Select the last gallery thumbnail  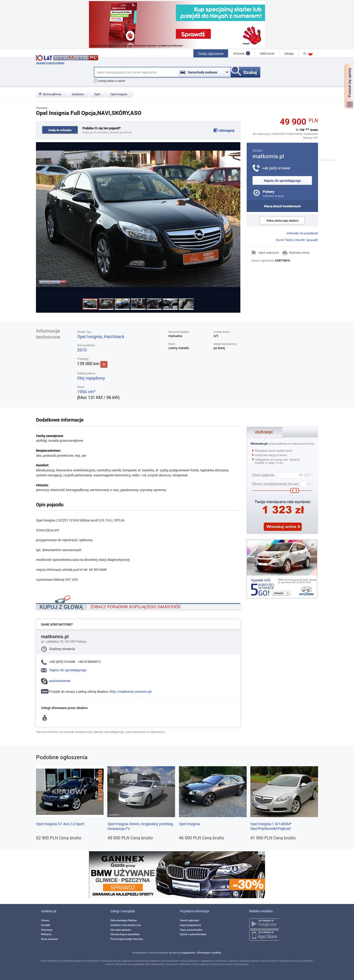[186, 304]
